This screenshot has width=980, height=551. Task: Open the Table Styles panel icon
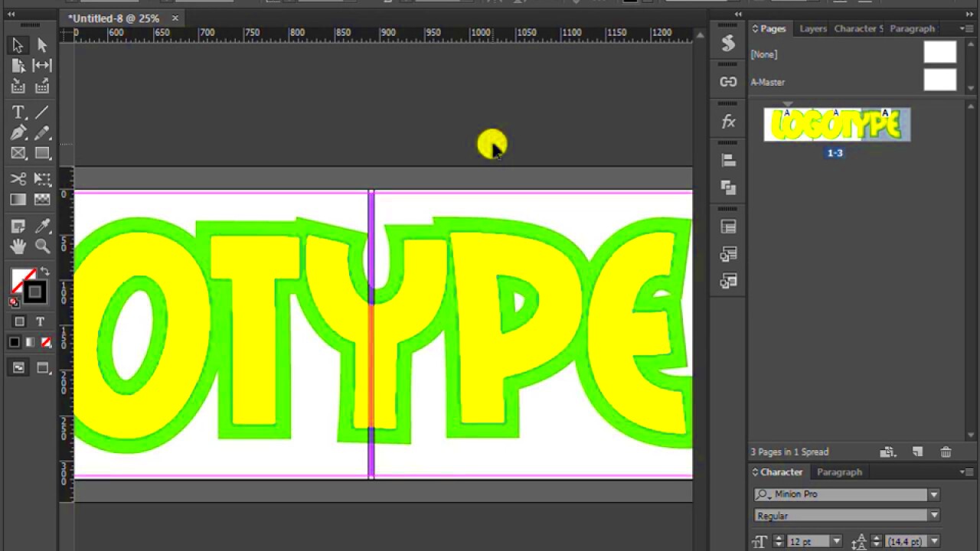pyautogui.click(x=728, y=254)
